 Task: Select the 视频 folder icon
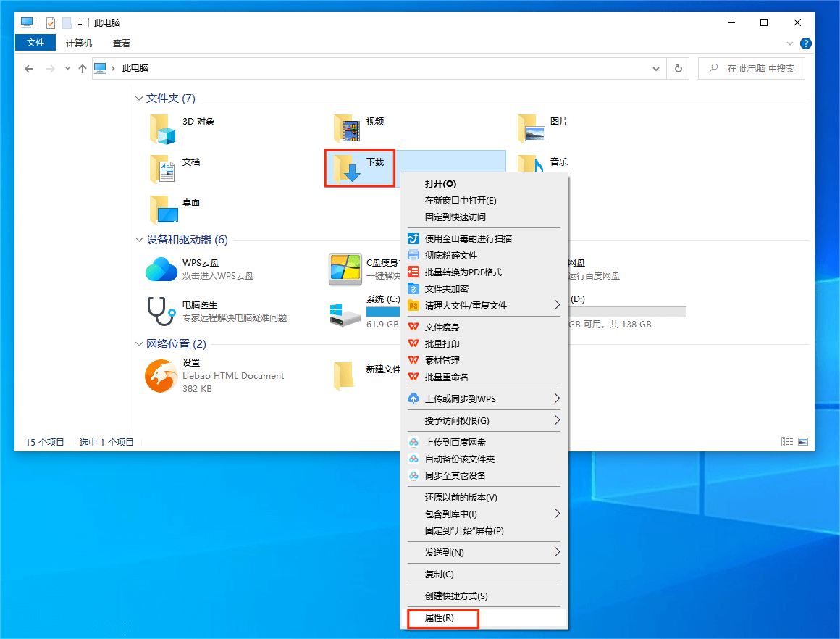point(345,128)
